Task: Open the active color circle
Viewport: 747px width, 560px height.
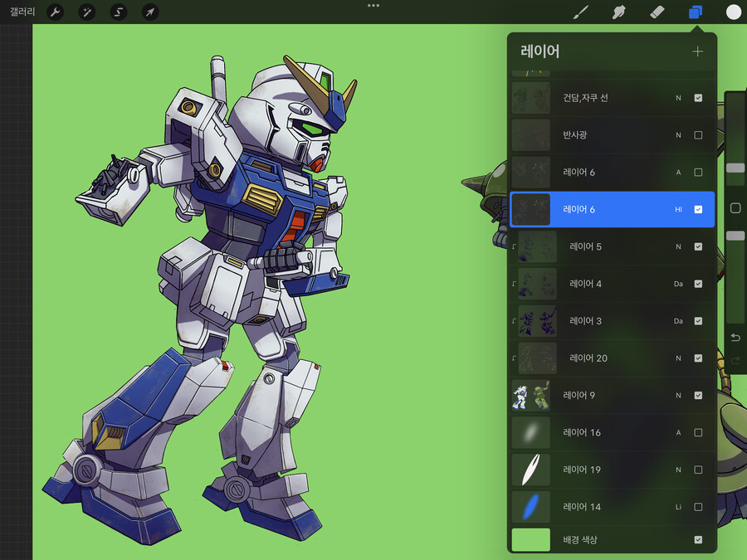Action: click(733, 12)
